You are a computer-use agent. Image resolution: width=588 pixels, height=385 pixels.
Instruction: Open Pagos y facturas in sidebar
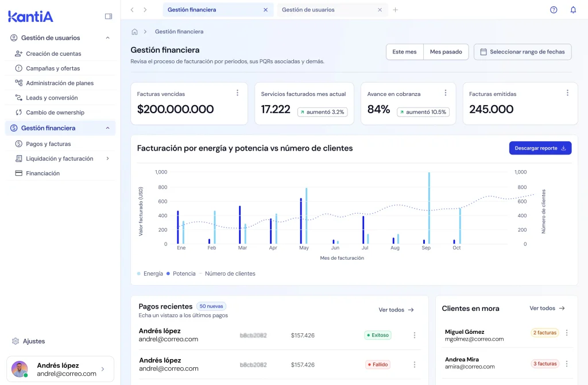48,144
